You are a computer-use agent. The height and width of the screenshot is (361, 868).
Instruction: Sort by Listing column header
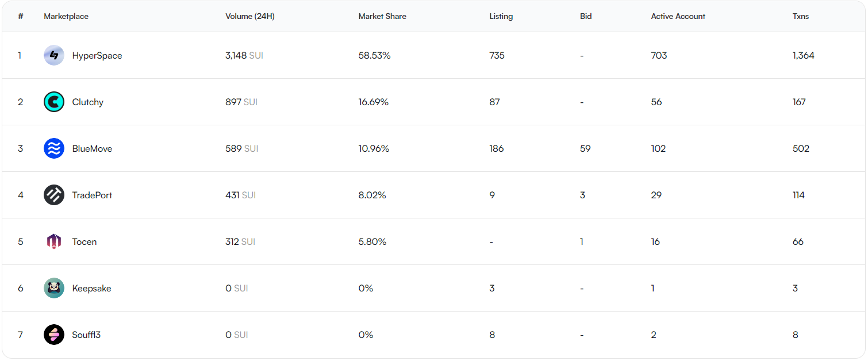[x=501, y=16]
